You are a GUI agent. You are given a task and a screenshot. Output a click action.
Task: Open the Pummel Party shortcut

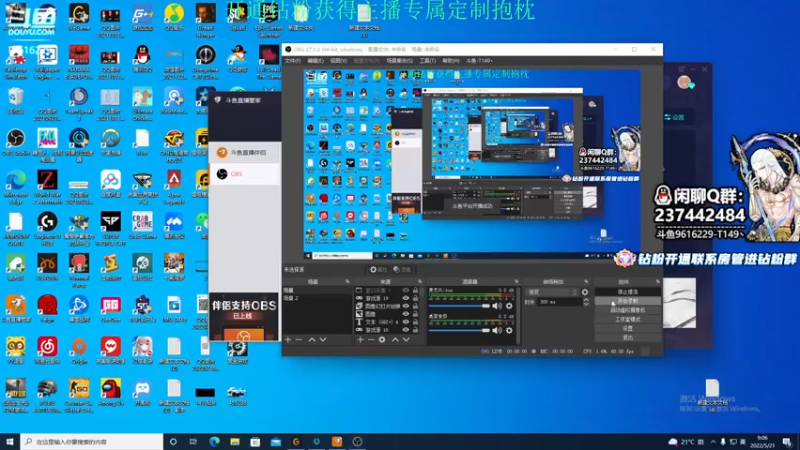pos(79,270)
